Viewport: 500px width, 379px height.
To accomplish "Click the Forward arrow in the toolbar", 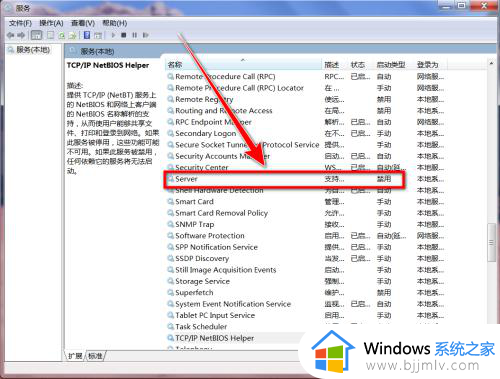I will (21, 35).
